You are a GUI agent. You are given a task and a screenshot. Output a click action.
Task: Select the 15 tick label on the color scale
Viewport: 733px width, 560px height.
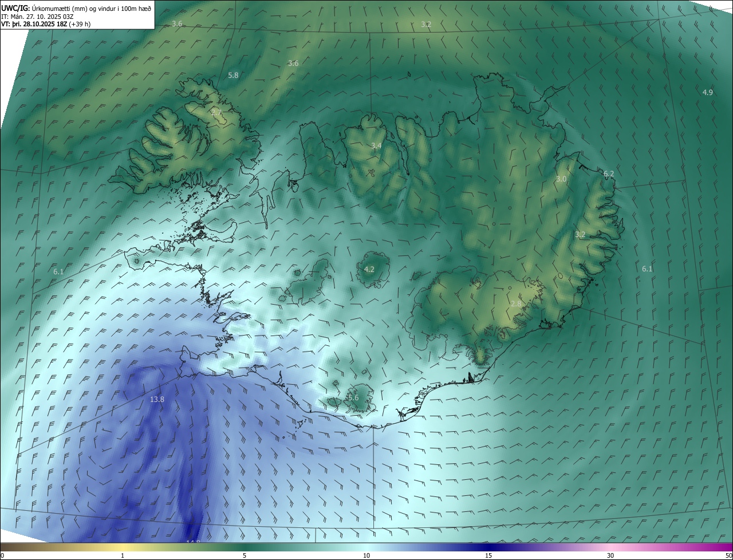coord(488,555)
